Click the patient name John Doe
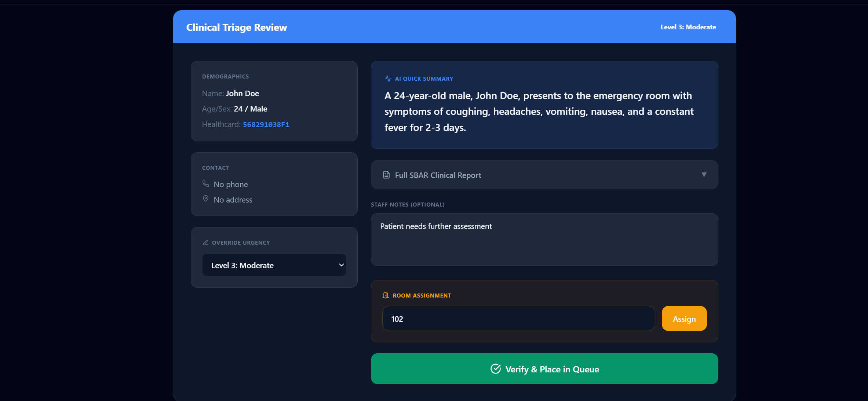Image resolution: width=868 pixels, height=401 pixels. point(242,94)
